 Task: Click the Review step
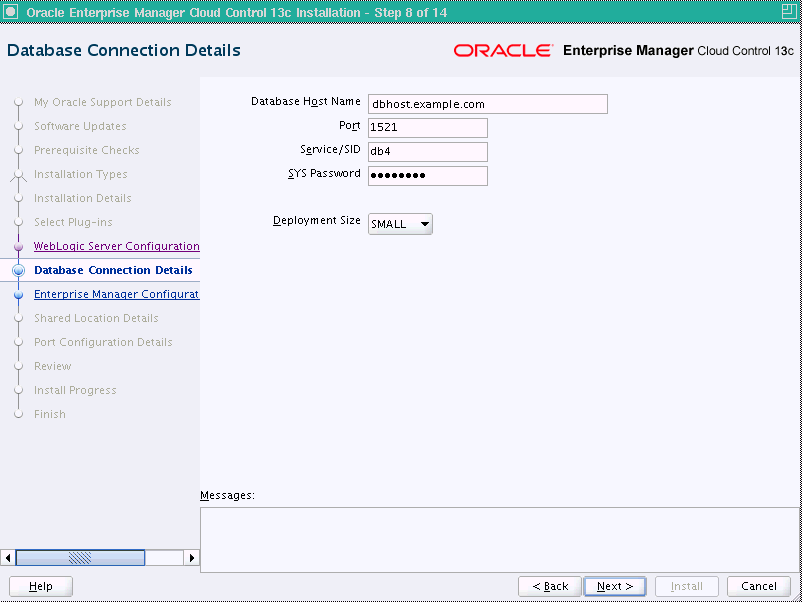tap(53, 366)
